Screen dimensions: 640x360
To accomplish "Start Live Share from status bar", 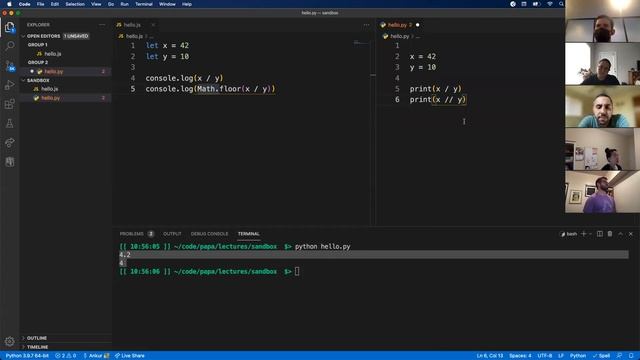I will (130, 356).
